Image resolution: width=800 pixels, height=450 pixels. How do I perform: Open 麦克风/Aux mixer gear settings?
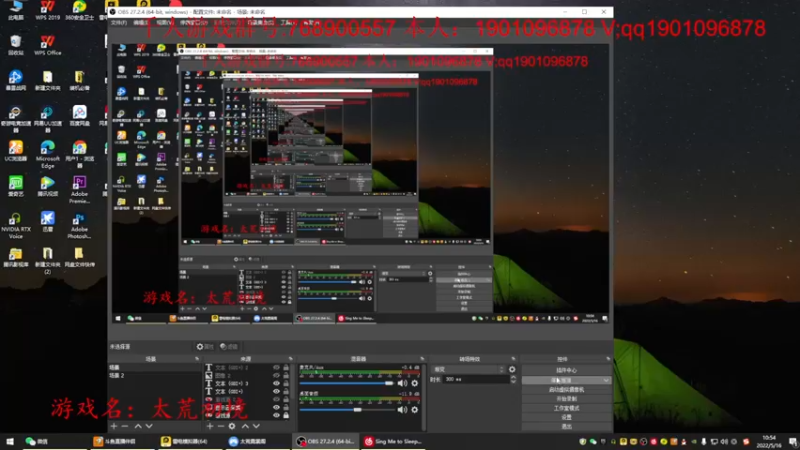click(415, 383)
